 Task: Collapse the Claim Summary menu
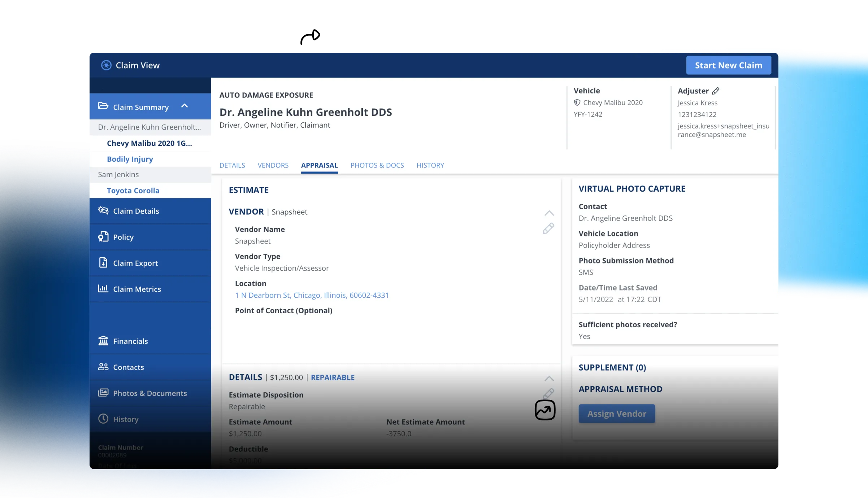click(185, 106)
